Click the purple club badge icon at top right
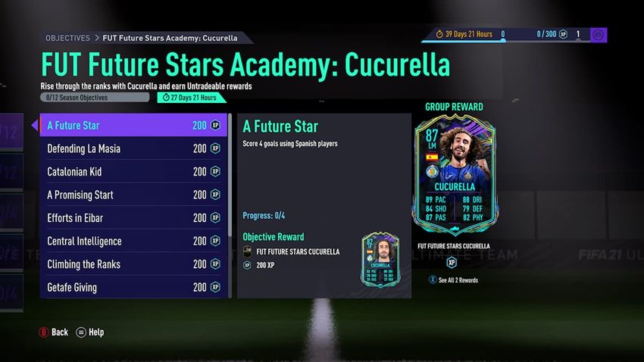This screenshot has width=644, height=362. 599,35
